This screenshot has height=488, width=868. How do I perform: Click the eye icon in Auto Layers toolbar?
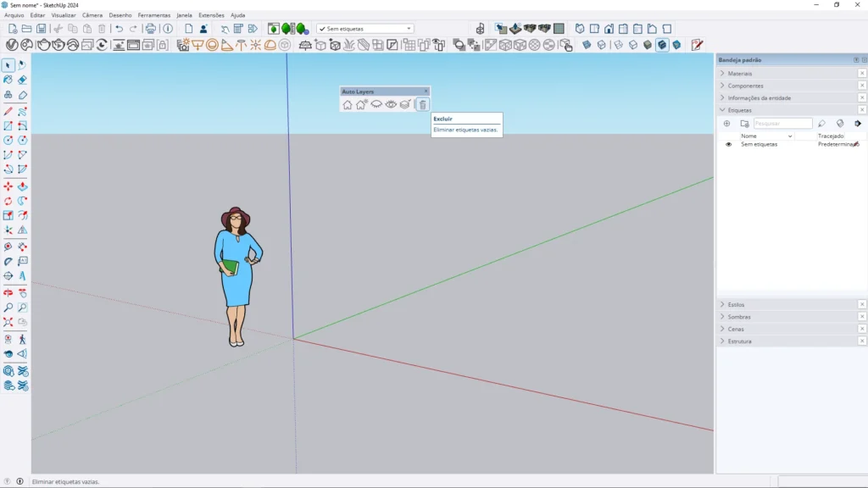(391, 105)
